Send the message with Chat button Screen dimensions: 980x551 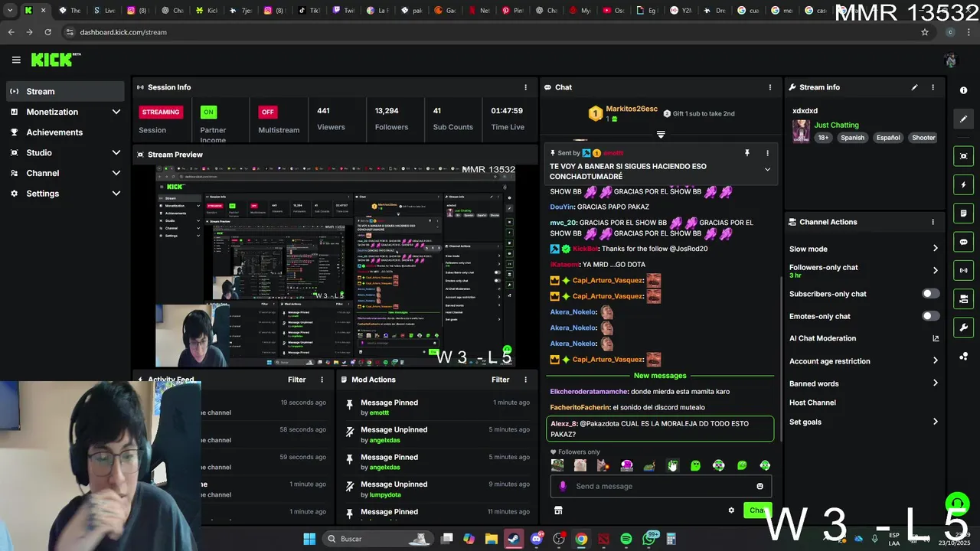point(757,510)
